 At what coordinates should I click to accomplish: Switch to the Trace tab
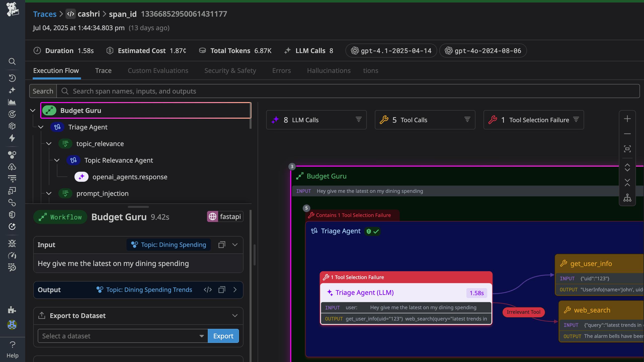tap(103, 71)
